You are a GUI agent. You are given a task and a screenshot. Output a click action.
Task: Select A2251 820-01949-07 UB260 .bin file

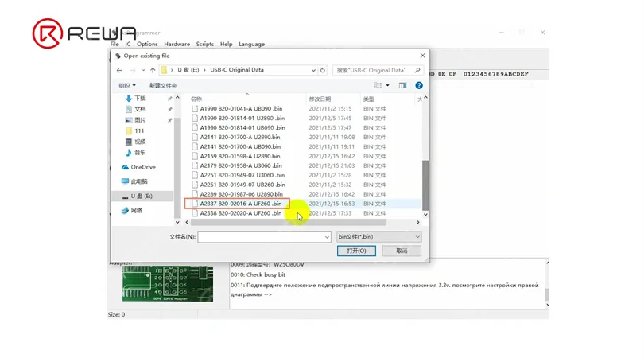(x=242, y=185)
